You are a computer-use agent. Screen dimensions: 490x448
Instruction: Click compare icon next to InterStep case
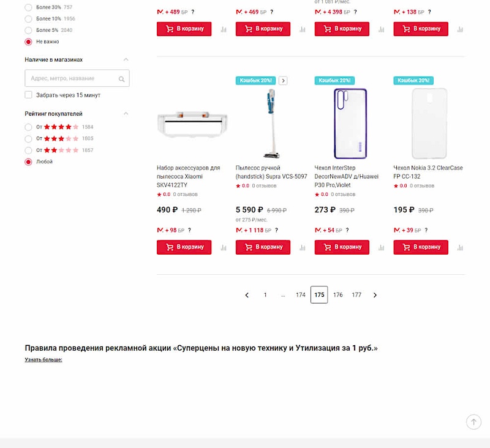tap(381, 247)
